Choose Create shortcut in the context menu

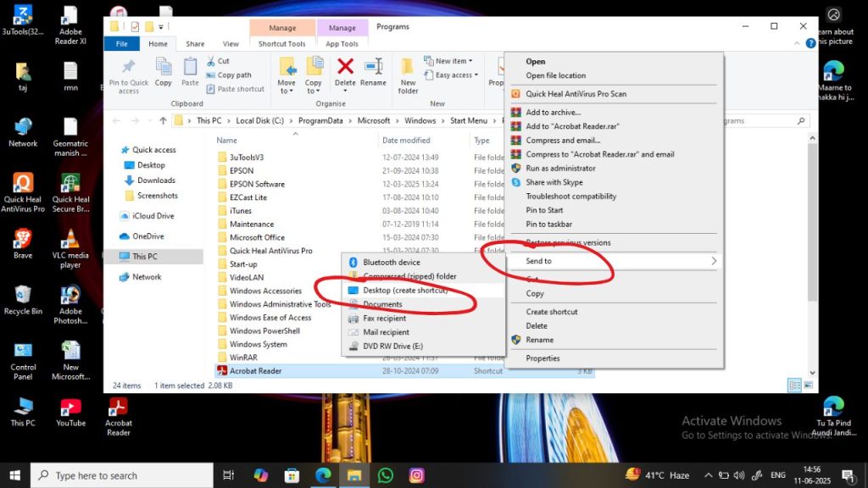(x=551, y=312)
